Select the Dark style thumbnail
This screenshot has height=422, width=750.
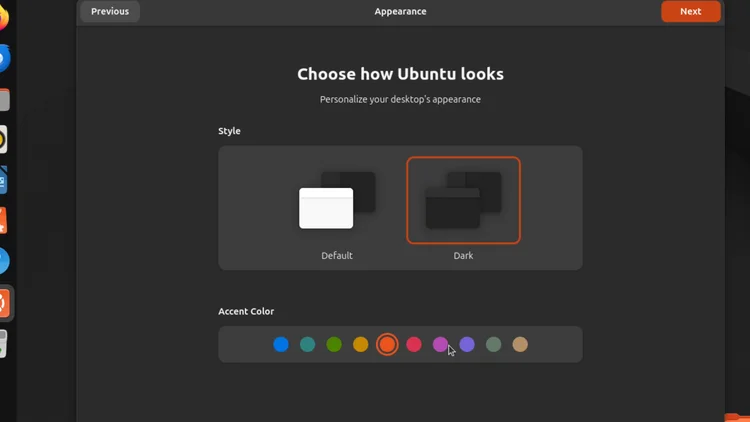[463, 200]
